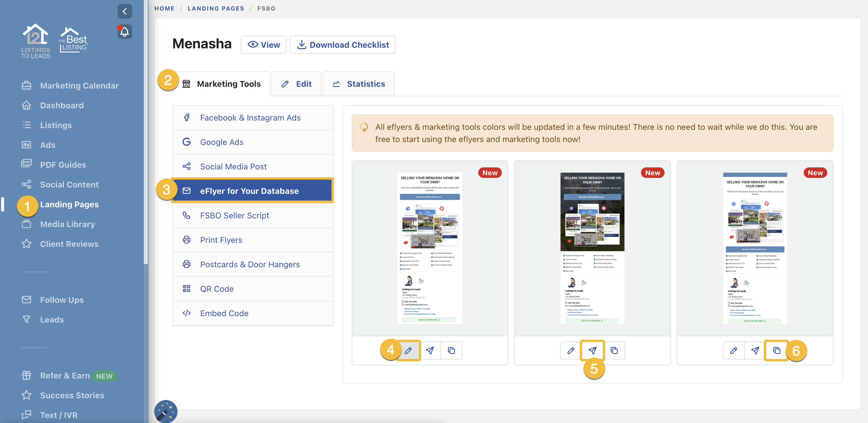Open Follow Ups via the envelope icon
The height and width of the screenshot is (423, 868).
(x=26, y=300)
